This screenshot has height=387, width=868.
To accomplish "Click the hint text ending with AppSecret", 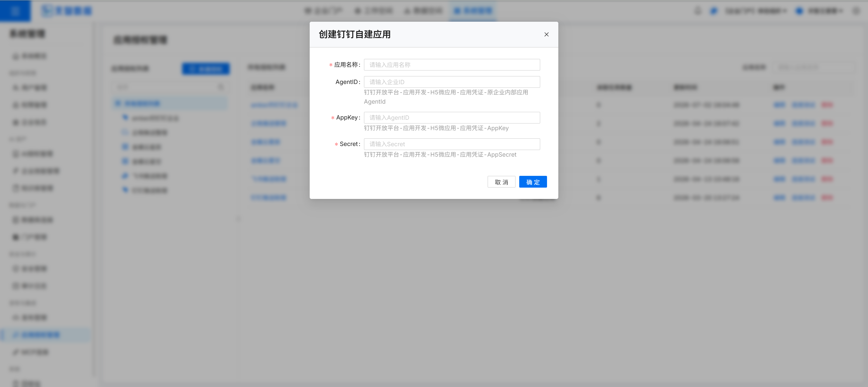I will click(440, 155).
